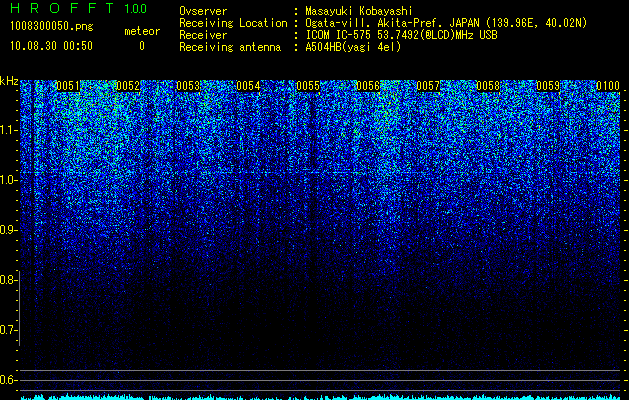This screenshot has height=400, width=629.
Task: Click the 0053 time marker
Action: 188,86
